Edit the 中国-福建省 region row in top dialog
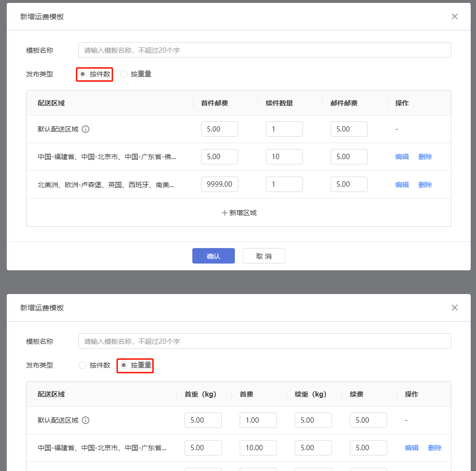 tap(402, 157)
